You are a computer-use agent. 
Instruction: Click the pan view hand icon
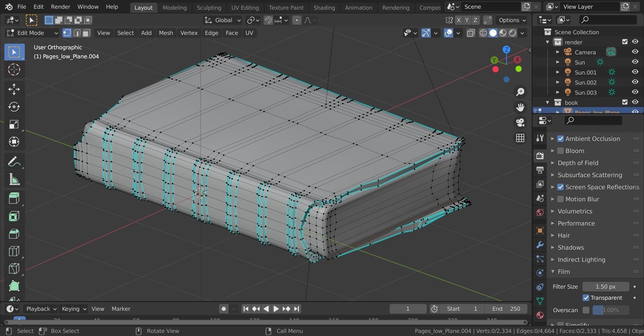[520, 107]
